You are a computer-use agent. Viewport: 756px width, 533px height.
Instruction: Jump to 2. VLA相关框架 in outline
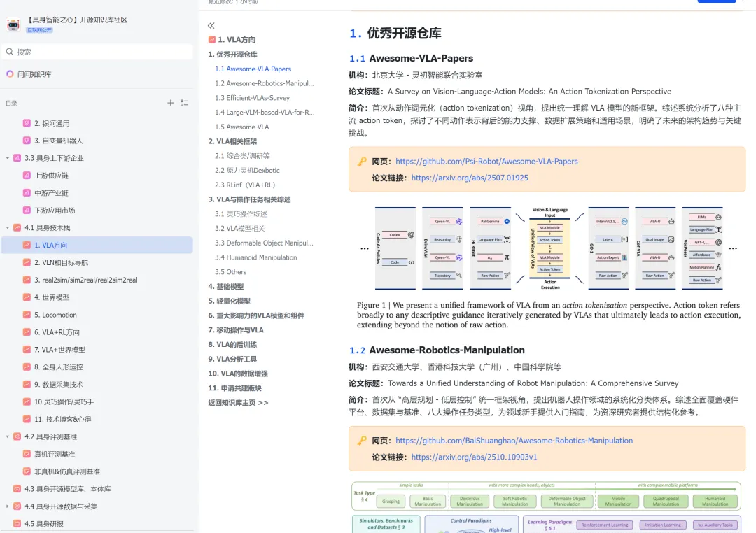(x=232, y=141)
